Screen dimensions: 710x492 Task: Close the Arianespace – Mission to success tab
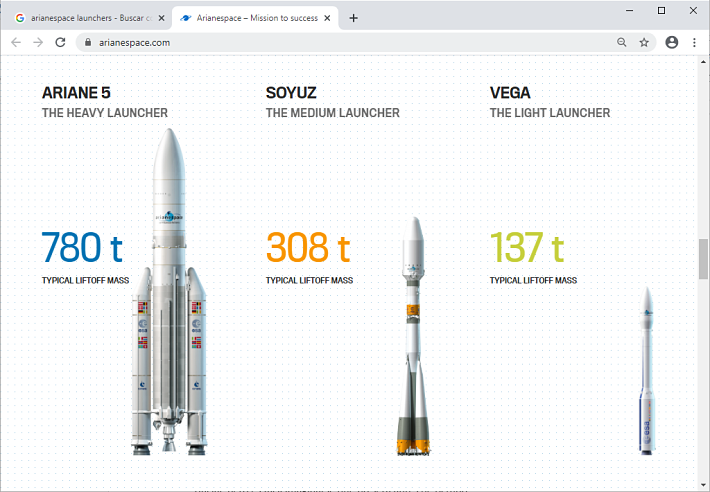click(x=327, y=18)
